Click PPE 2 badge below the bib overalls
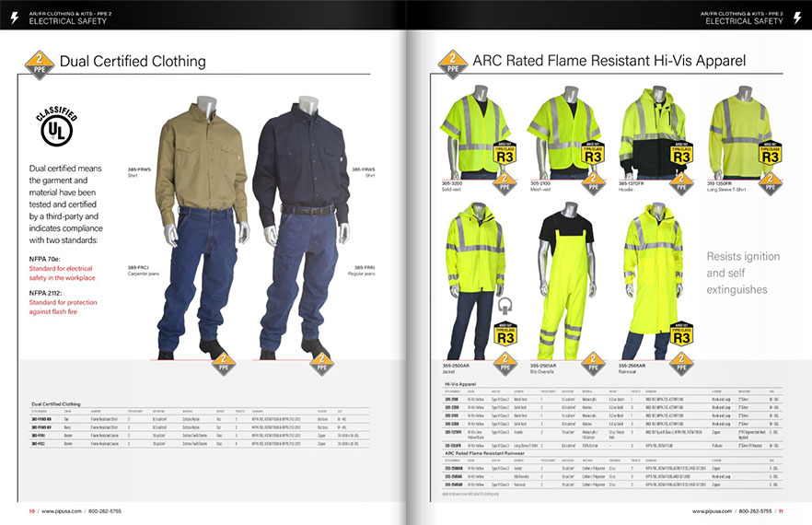Viewport: 812px width, 525px height. coord(594,363)
